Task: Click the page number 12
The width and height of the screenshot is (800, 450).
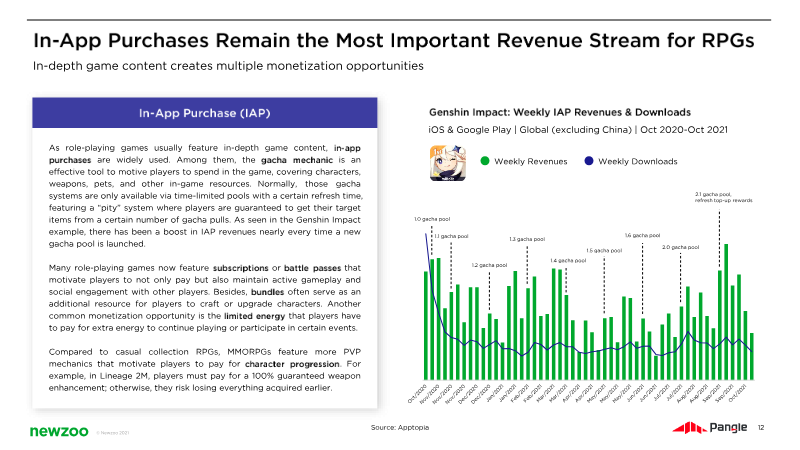Action: point(761,428)
